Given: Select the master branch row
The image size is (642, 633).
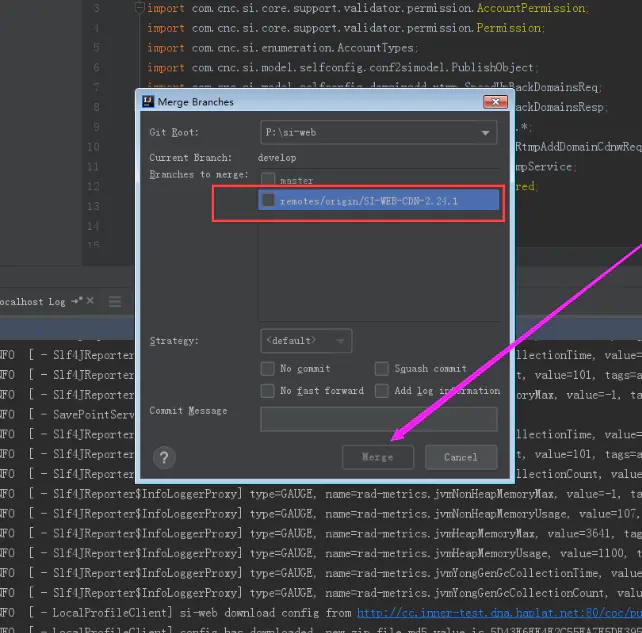Looking at the screenshot, I should pyautogui.click(x=379, y=180).
